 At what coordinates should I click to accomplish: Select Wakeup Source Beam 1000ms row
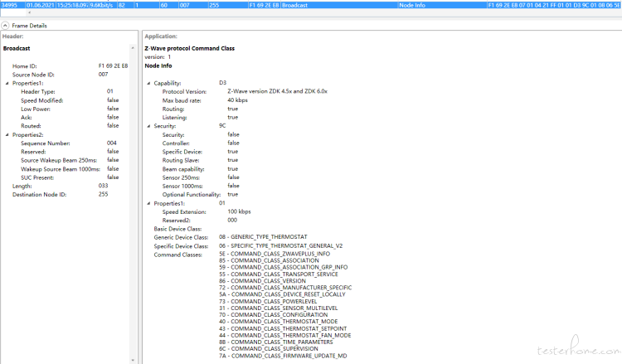click(x=70, y=169)
